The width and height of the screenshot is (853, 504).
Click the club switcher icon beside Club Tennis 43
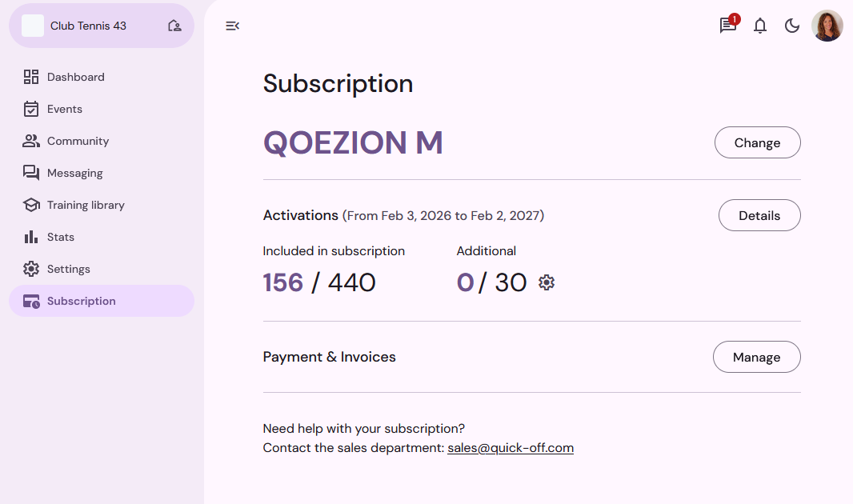point(174,26)
